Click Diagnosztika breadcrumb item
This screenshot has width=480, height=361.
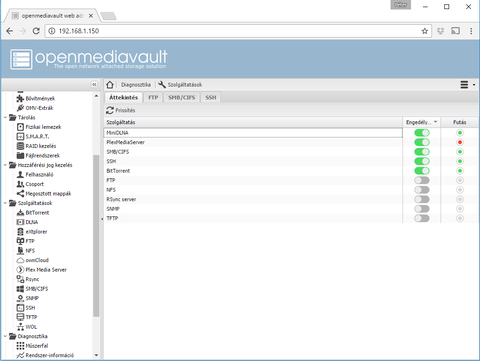pyautogui.click(x=136, y=85)
